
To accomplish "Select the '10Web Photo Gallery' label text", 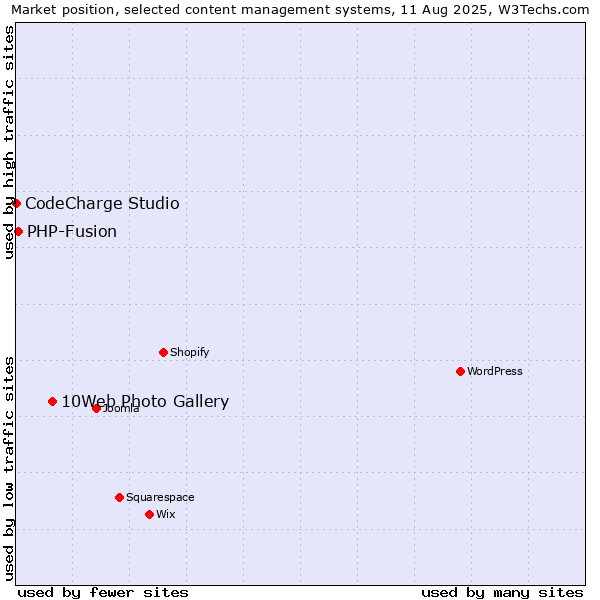I will click(145, 401).
